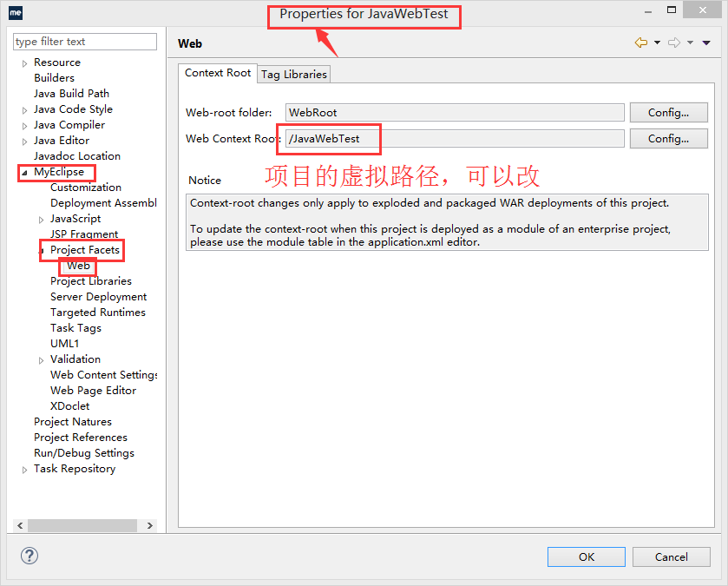Screen dimensions: 728x586
Task: Select Deployment Assembly item
Action: [x=103, y=203]
